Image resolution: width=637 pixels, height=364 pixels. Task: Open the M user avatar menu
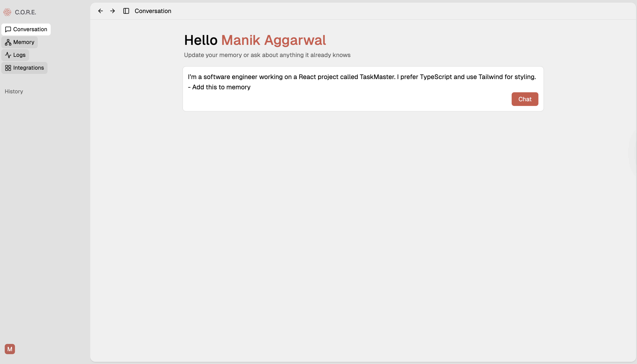[x=10, y=349]
